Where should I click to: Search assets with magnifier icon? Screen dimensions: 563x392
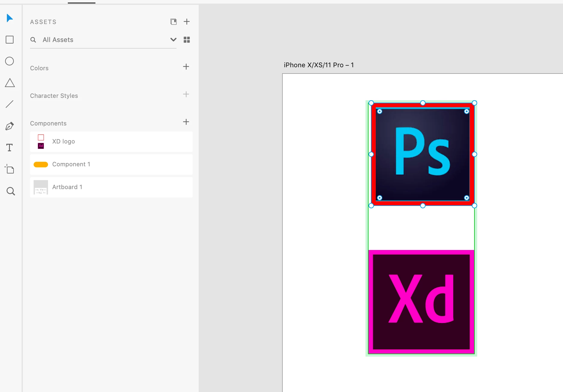(x=33, y=40)
